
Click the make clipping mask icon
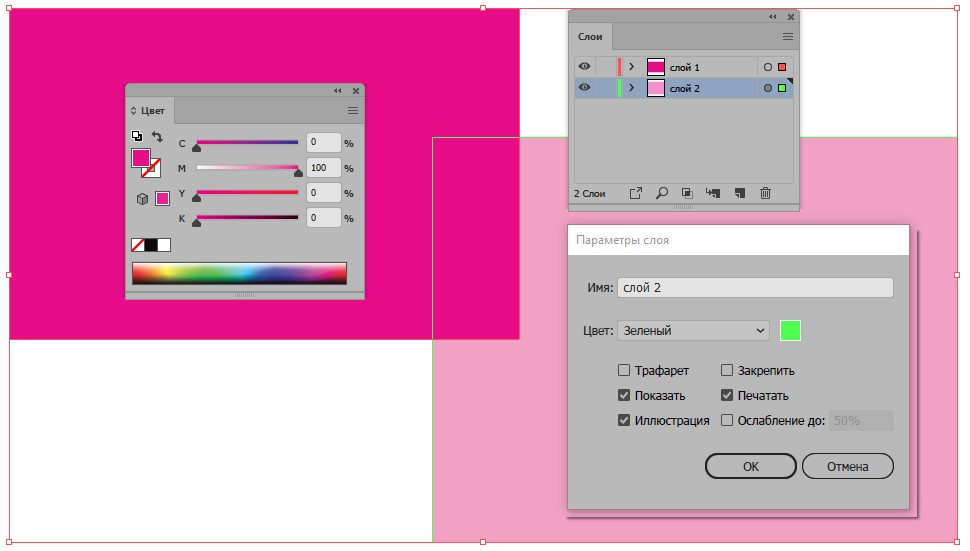pyautogui.click(x=687, y=193)
